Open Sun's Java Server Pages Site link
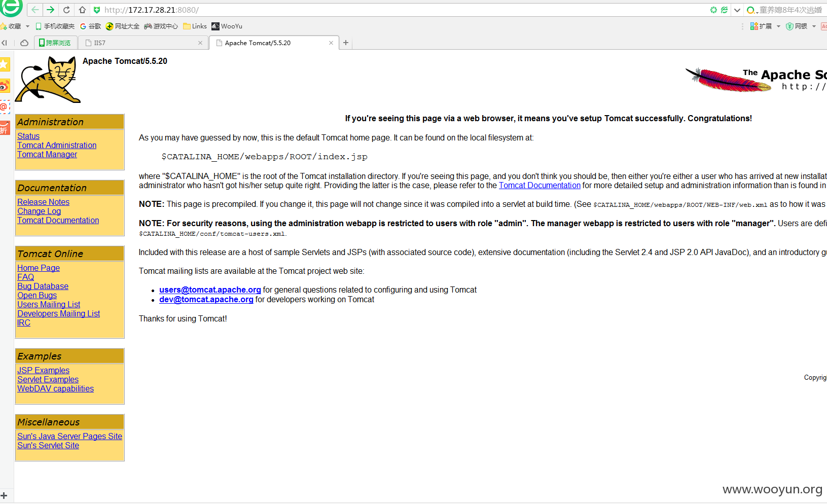The height and width of the screenshot is (504, 827). (x=69, y=436)
